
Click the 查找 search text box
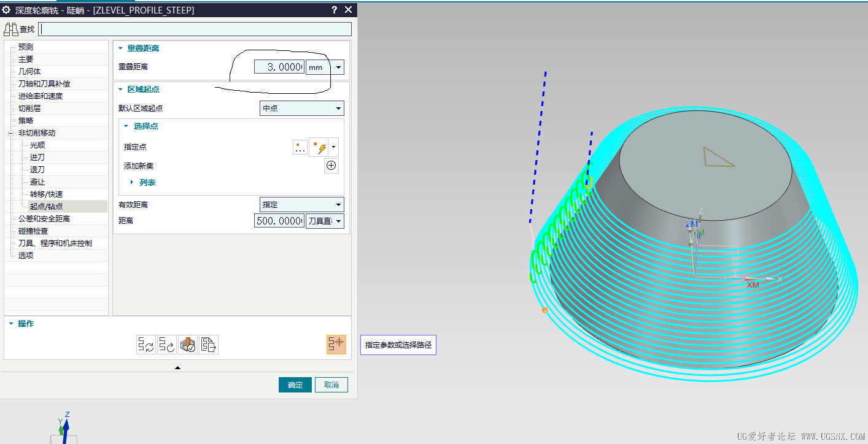pyautogui.click(x=195, y=29)
